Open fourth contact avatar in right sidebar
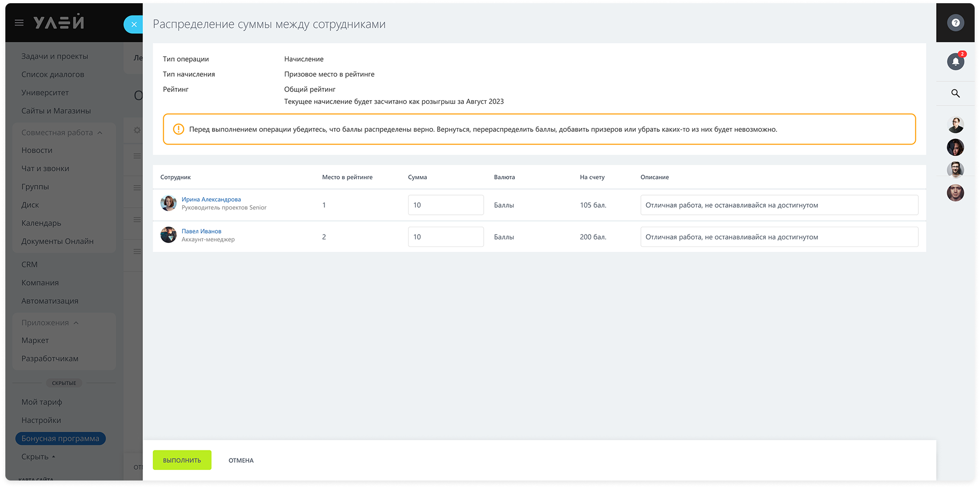The height and width of the screenshot is (488, 980). pos(955,192)
